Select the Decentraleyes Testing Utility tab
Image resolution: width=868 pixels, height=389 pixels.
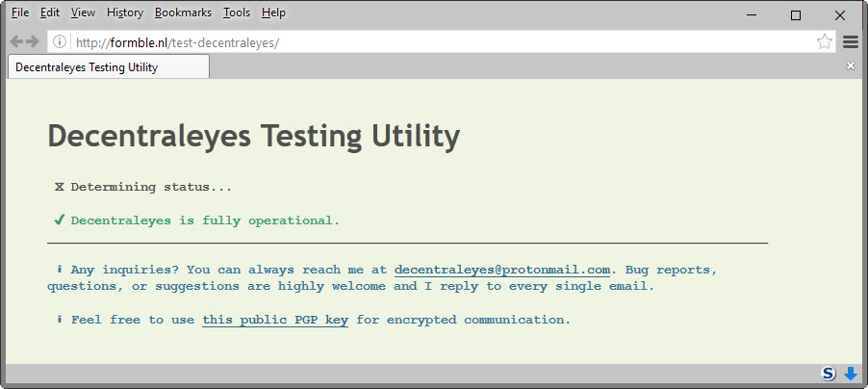pyautogui.click(x=109, y=67)
